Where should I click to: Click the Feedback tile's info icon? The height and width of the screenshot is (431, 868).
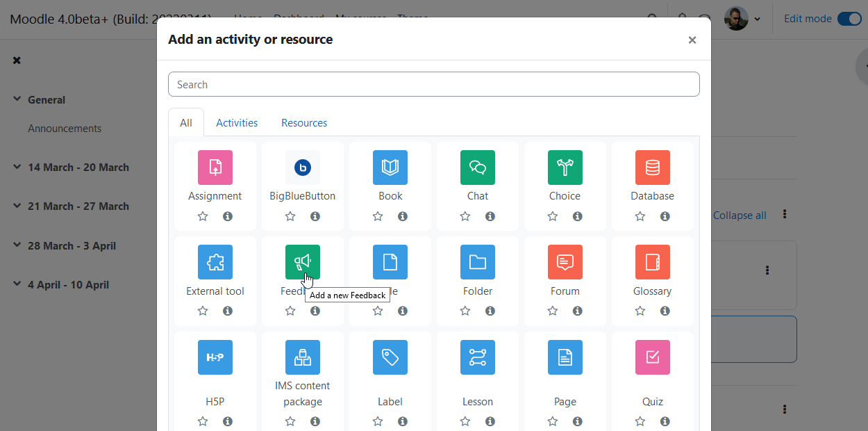point(315,311)
